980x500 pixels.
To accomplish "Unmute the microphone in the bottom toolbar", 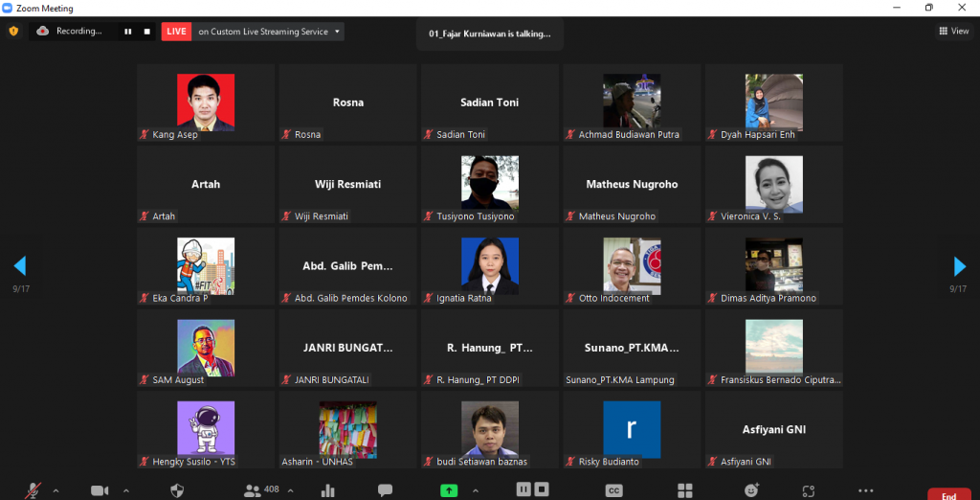I will click(33, 490).
